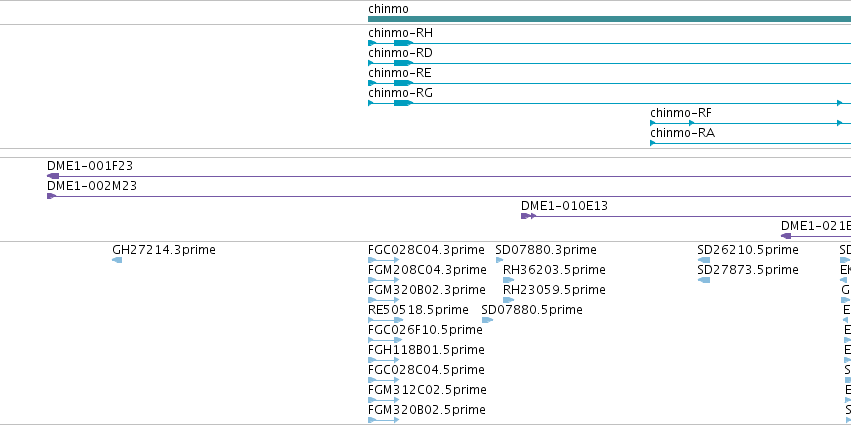The image size is (851, 425).
Task: Select the DME1-002M23 clone label
Action: [x=92, y=186]
